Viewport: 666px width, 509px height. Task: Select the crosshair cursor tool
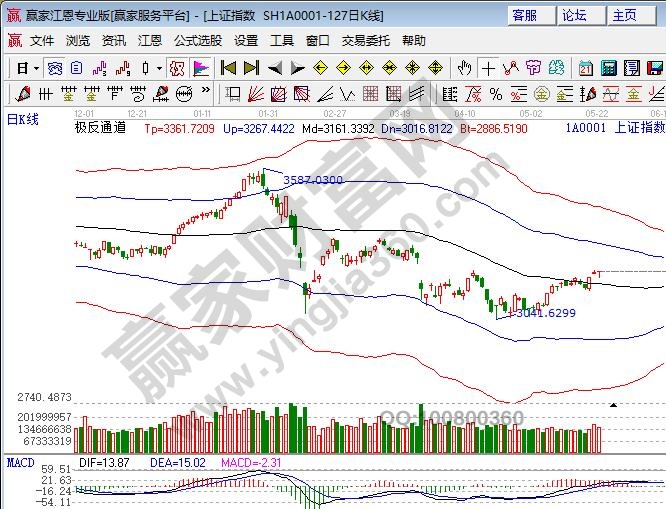487,68
